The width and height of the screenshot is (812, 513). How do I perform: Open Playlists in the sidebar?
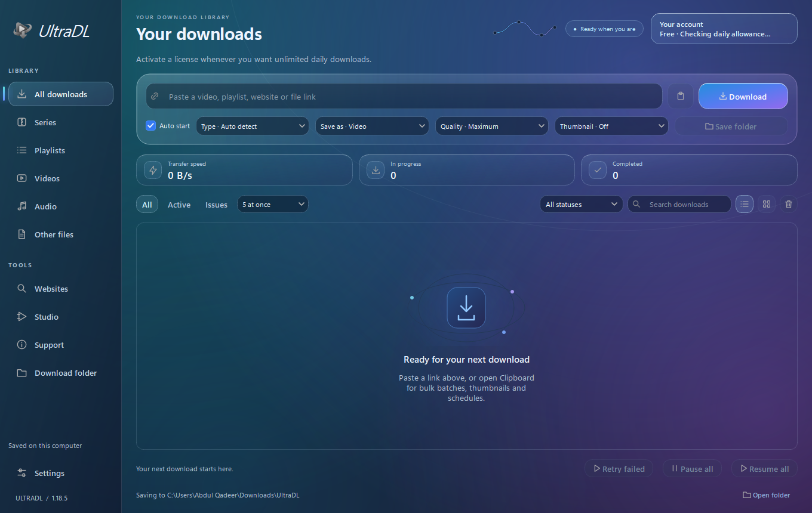click(x=61, y=150)
